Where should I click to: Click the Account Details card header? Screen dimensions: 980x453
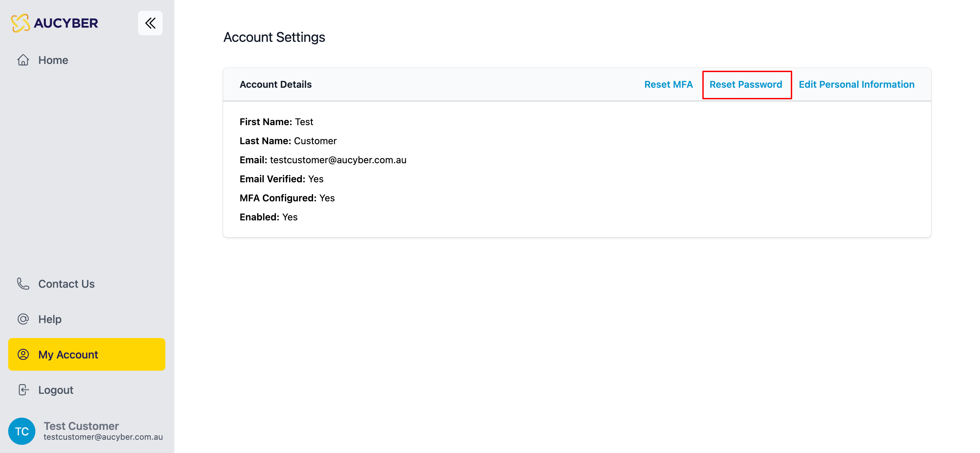[275, 84]
